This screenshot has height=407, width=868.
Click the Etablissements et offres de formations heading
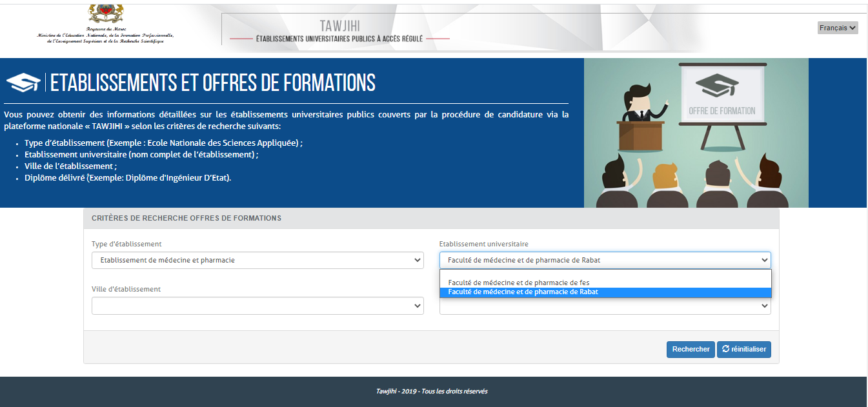pos(213,83)
